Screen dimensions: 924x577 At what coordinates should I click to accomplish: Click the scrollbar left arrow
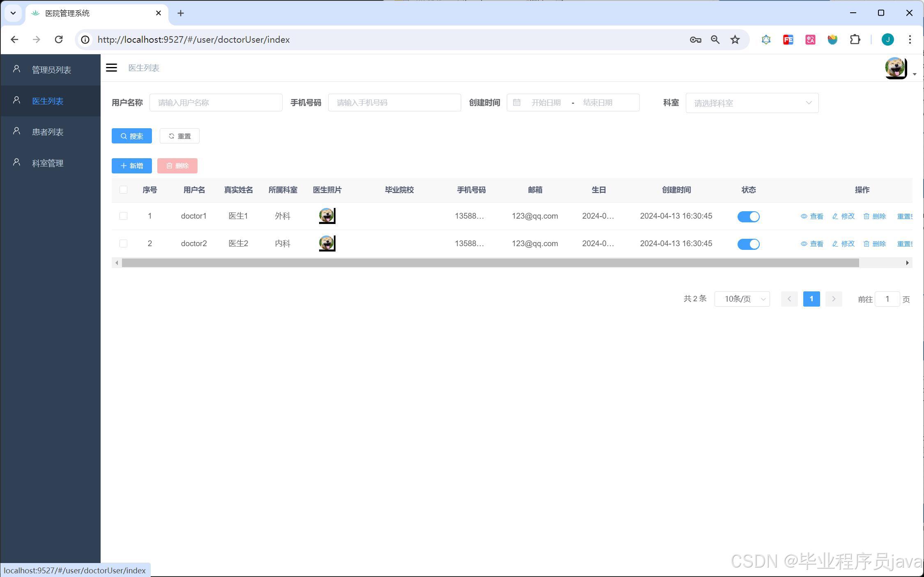tap(117, 263)
